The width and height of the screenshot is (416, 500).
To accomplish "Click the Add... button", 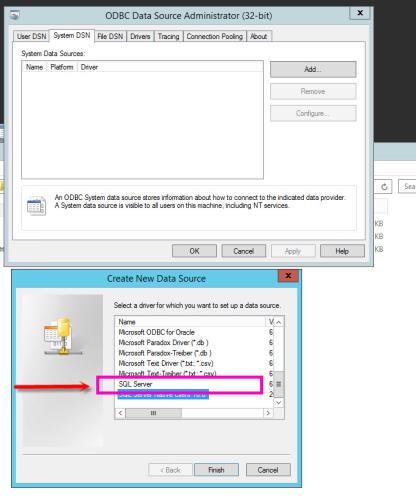I will click(x=313, y=69).
